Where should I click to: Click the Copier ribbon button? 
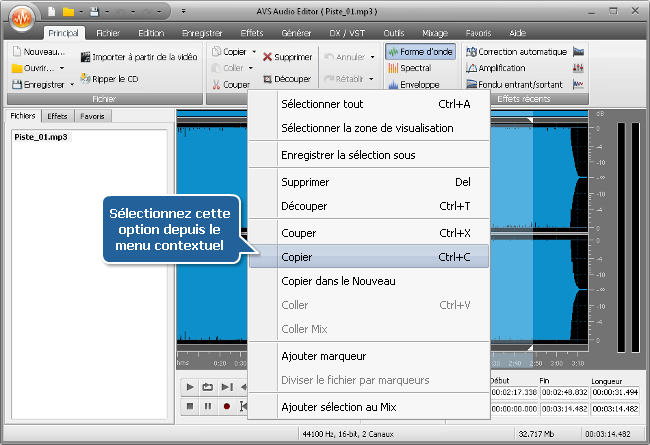tap(229, 52)
